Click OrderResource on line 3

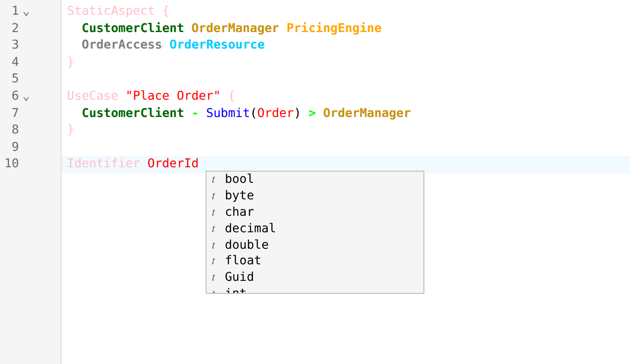217,45
